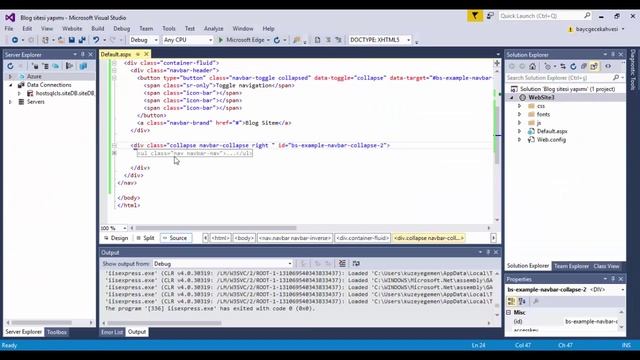Switch to Team Explorer tab
640x360 pixels.
(571, 266)
